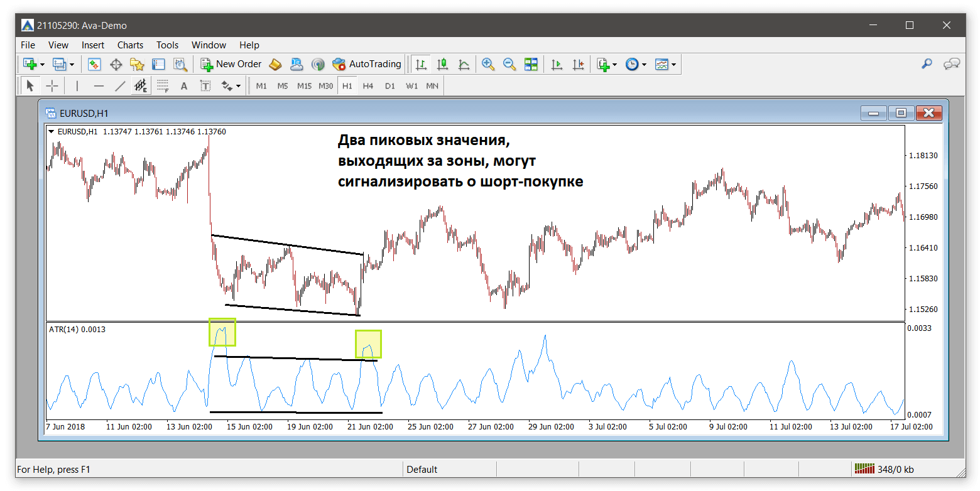Expand the Indicators list dropdown arrow
Screen dimensions: 980x491
coord(614,65)
